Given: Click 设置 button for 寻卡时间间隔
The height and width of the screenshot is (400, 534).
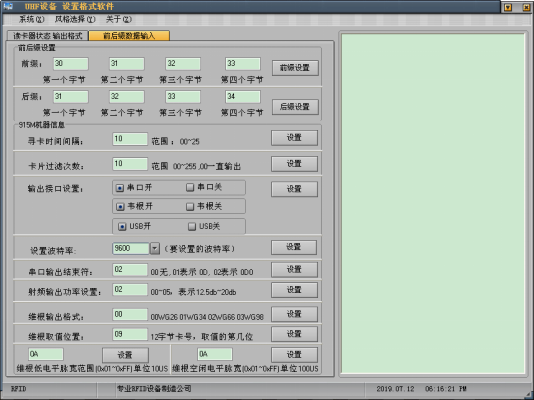Looking at the screenshot, I should click(x=294, y=138).
